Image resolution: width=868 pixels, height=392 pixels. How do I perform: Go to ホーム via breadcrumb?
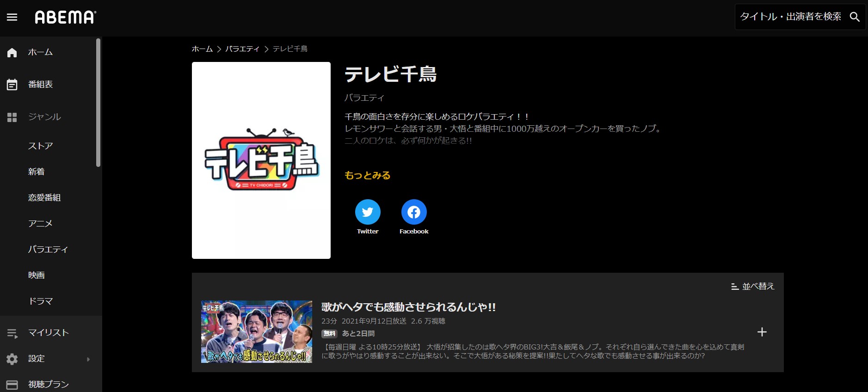coord(202,49)
